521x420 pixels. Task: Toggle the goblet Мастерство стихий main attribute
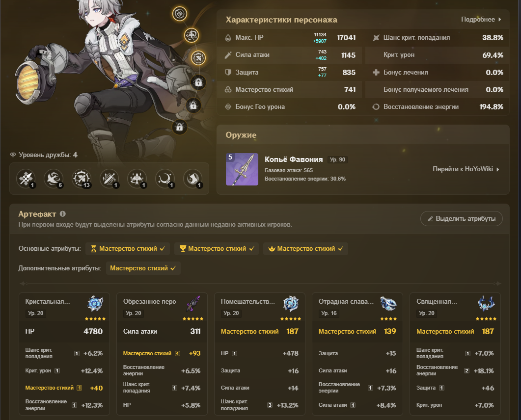[x=217, y=249]
